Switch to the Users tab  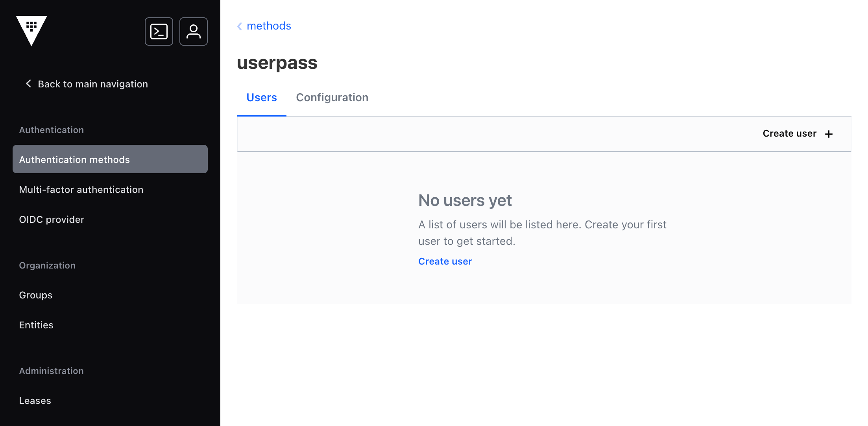(262, 98)
